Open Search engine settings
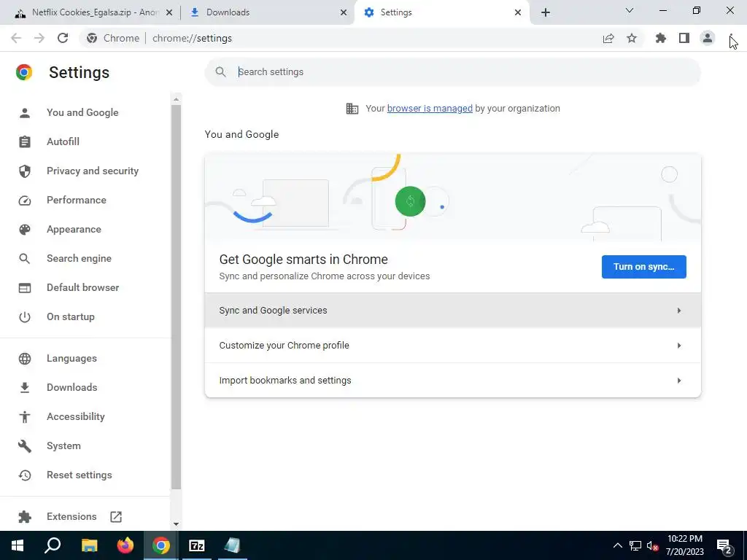 [79, 259]
